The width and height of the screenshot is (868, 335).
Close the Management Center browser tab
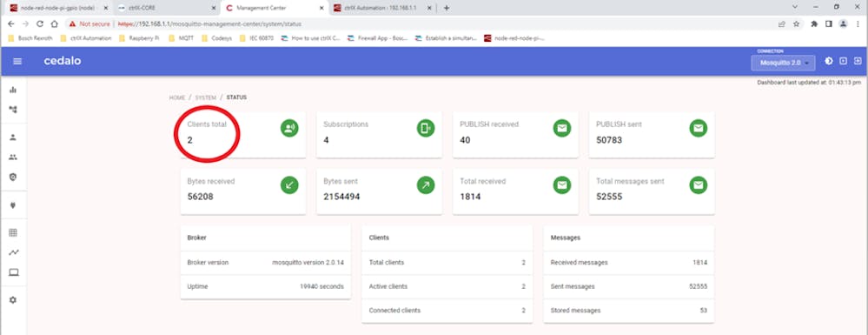[321, 9]
